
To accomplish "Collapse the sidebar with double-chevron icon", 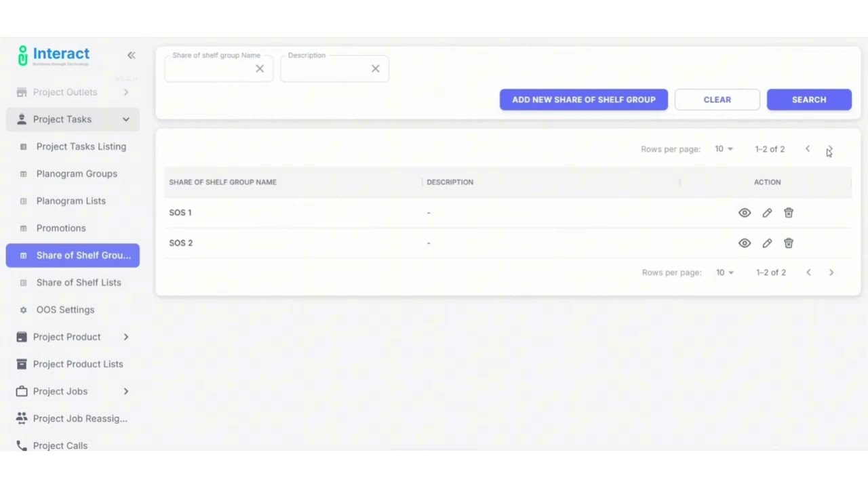I will [131, 56].
